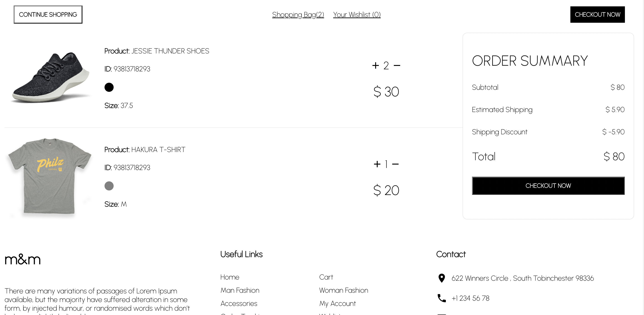This screenshot has width=644, height=315.
Task: Select the black color swatch for the shoes
Action: [109, 87]
